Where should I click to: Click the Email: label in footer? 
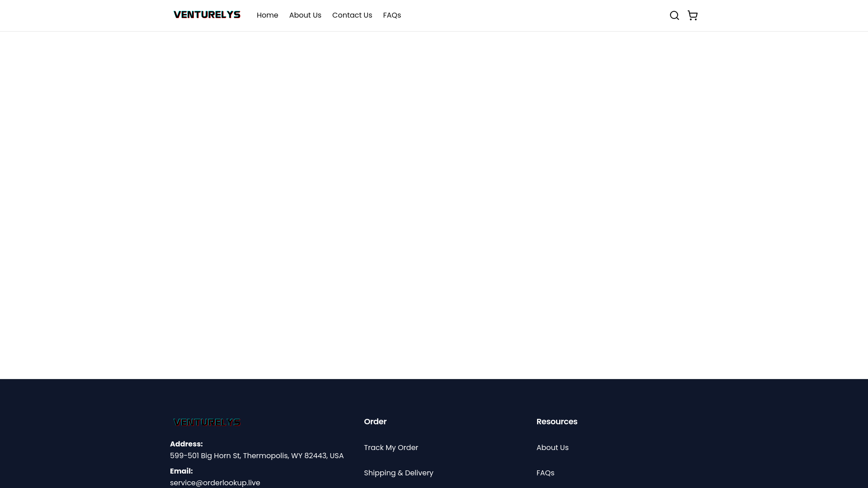point(181,471)
